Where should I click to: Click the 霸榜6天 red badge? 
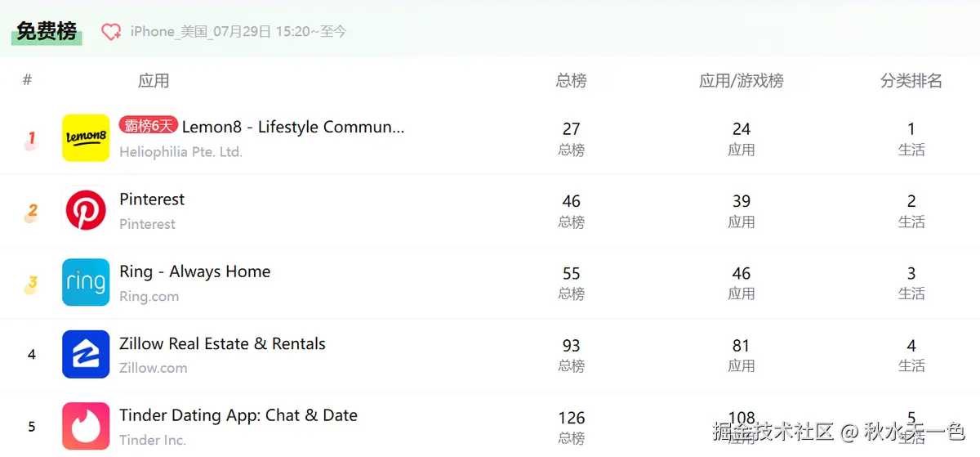(148, 126)
